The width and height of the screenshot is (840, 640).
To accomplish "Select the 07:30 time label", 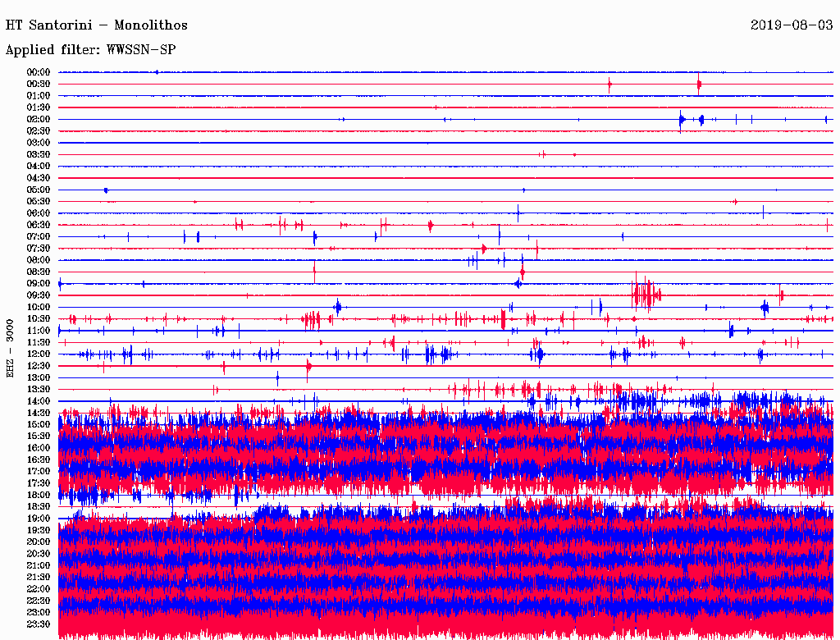I will click(39, 249).
